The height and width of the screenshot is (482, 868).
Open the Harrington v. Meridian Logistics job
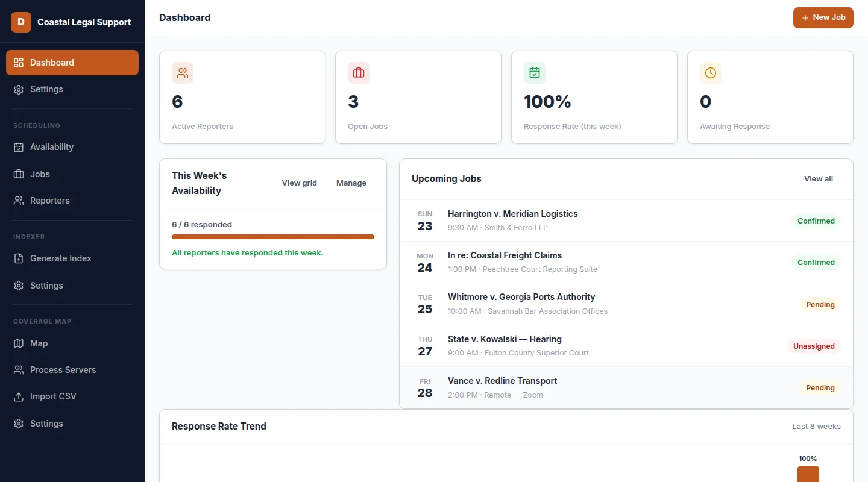[626, 221]
